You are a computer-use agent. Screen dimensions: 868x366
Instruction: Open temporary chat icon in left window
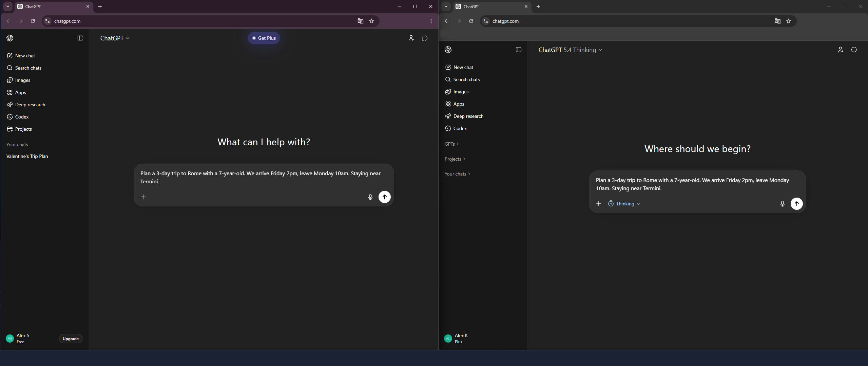point(424,38)
